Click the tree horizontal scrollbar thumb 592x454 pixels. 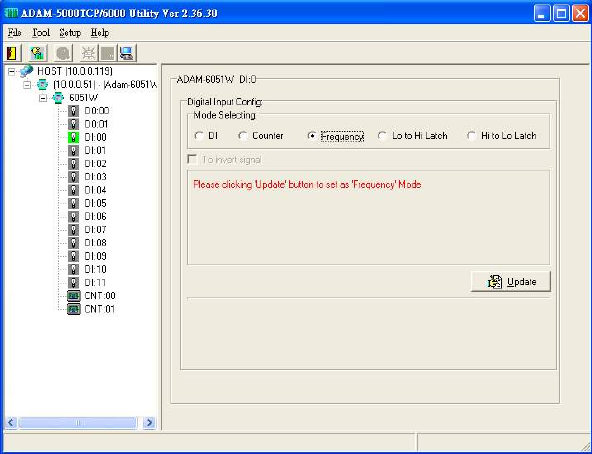pyautogui.click(x=77, y=422)
